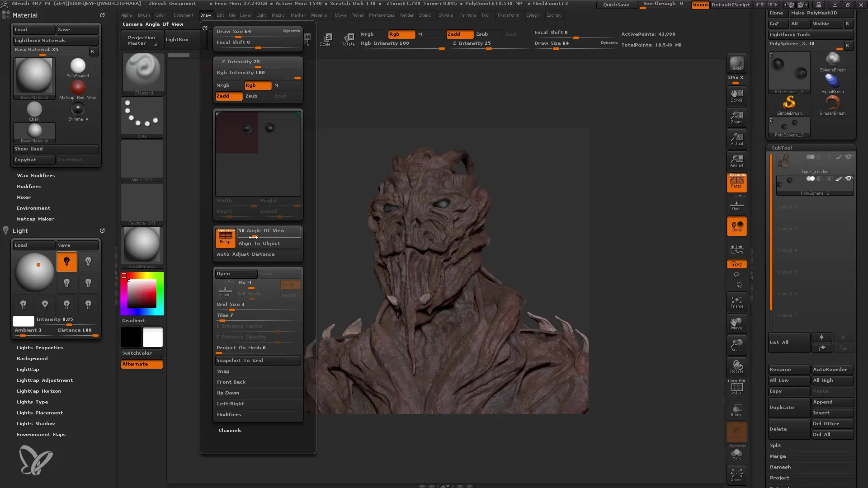Select the Chalk material
This screenshot has width=868, height=488.
[x=34, y=112]
